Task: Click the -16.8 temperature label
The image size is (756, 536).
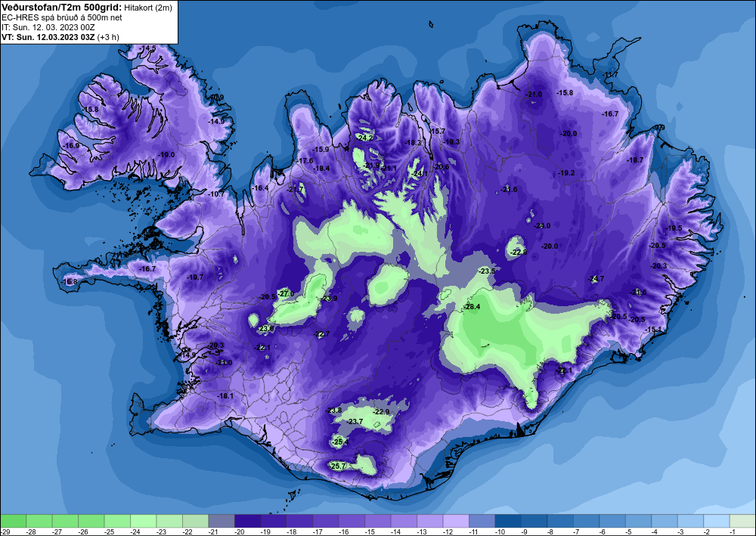Action: point(69,281)
